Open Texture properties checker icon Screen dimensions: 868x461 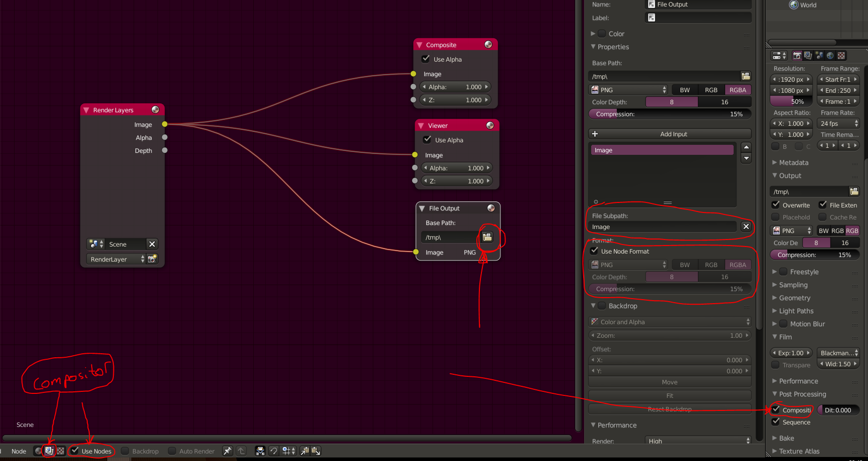coord(841,55)
